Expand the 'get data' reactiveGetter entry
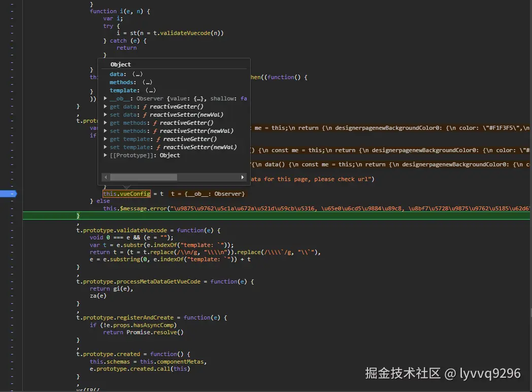 click(106, 106)
